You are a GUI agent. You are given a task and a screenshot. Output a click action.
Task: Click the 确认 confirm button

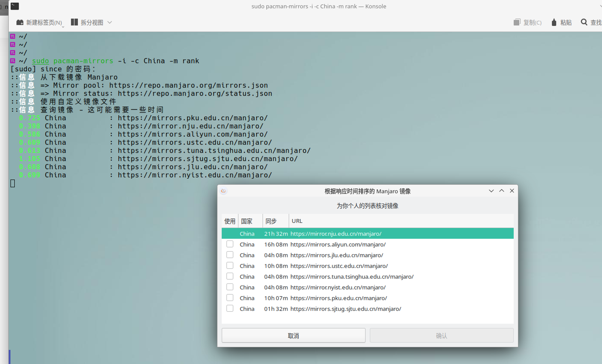(x=442, y=335)
